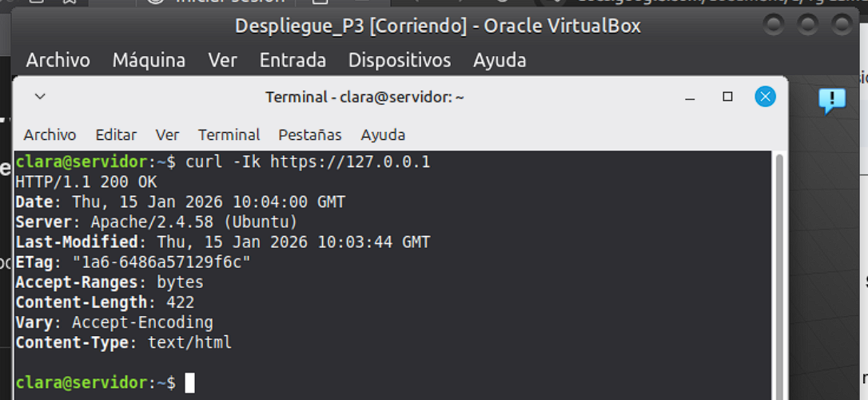
Task: Open the Pestañas menu
Action: pos(309,134)
